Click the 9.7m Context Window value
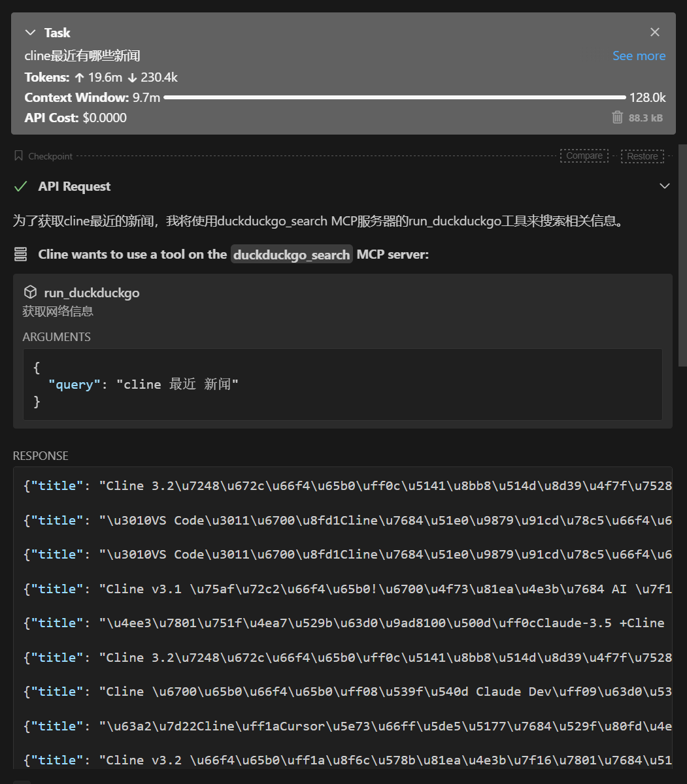This screenshot has height=784, width=687. coord(146,98)
